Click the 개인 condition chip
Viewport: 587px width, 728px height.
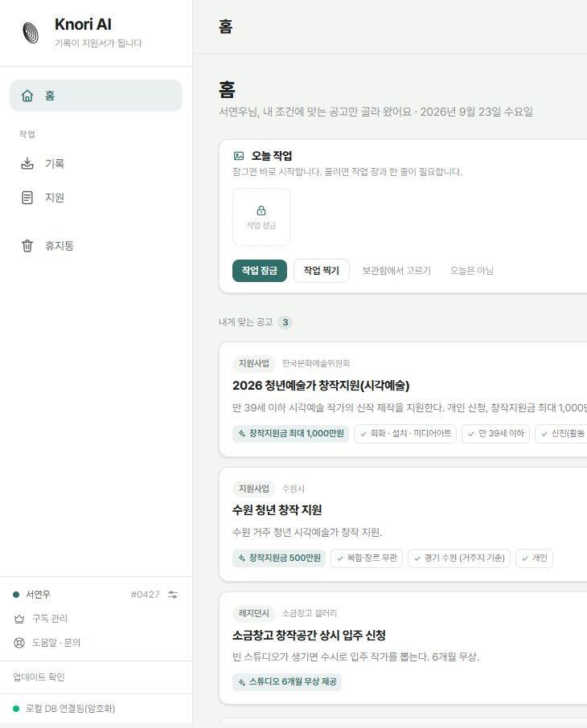pos(534,558)
